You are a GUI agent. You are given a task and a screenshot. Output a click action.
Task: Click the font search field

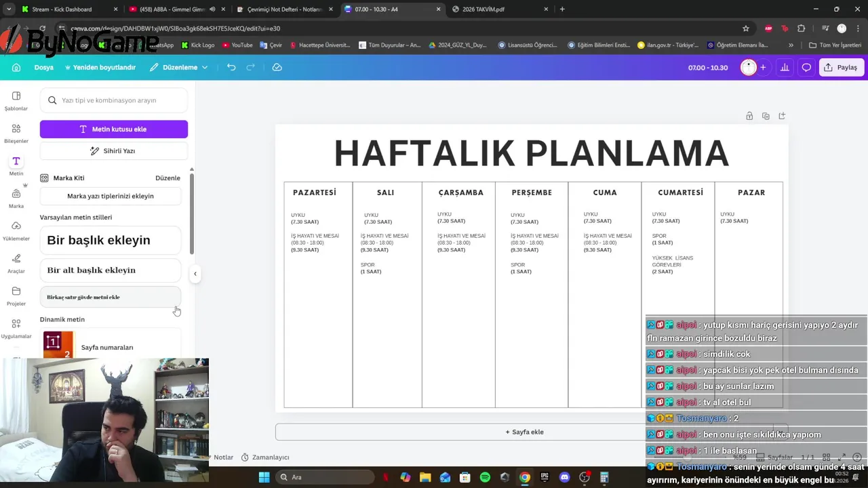tap(114, 100)
